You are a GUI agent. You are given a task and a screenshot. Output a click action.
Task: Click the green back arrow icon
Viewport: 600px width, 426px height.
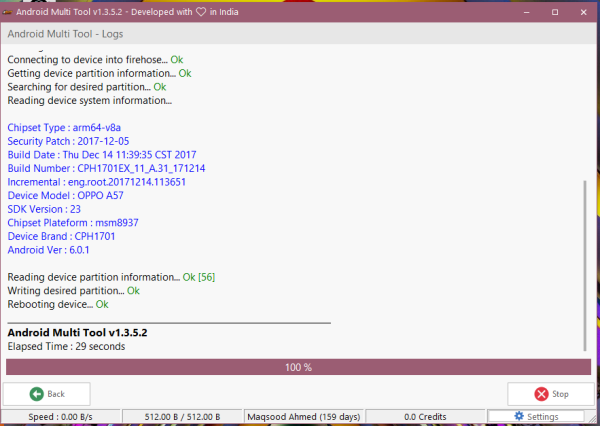(x=37, y=394)
